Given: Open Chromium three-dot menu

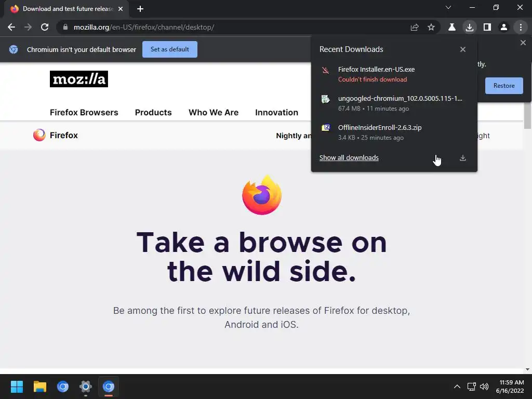Looking at the screenshot, I should 521,27.
